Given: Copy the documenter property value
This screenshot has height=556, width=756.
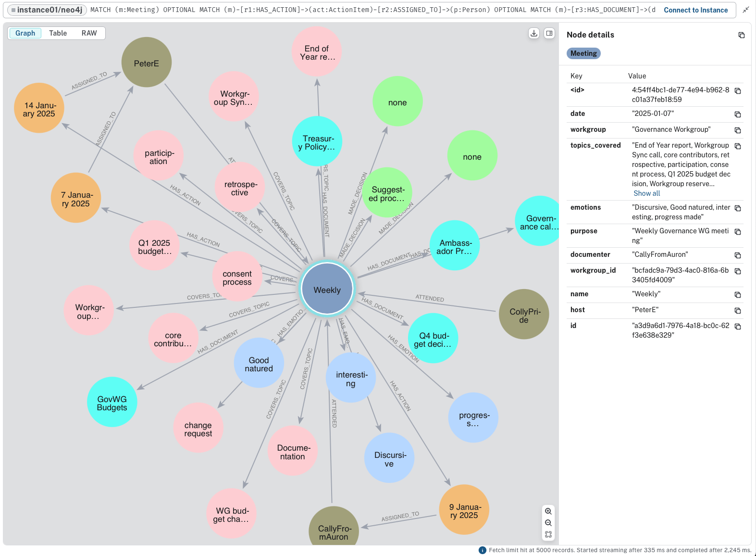Looking at the screenshot, I should point(738,255).
